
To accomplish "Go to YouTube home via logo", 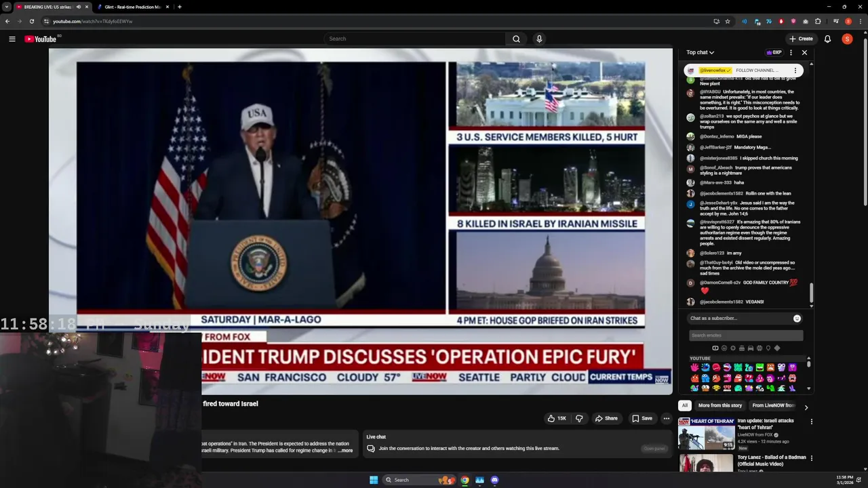I will (x=41, y=39).
